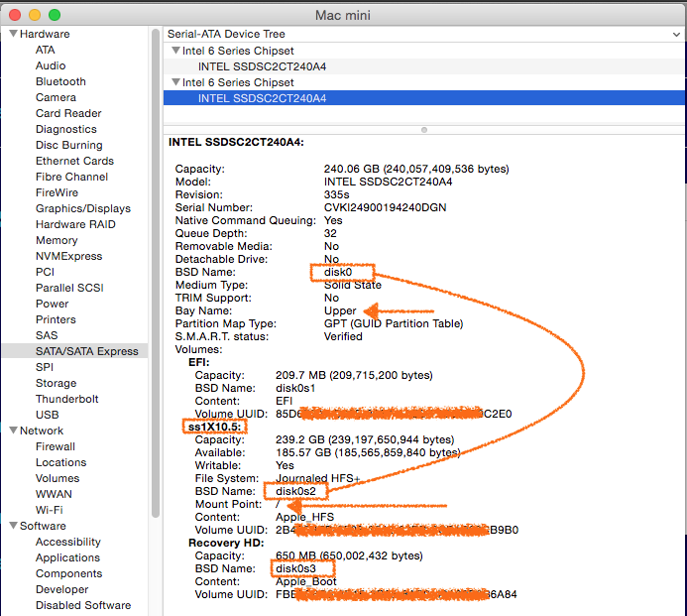Select USB in the Hardware list

47,415
